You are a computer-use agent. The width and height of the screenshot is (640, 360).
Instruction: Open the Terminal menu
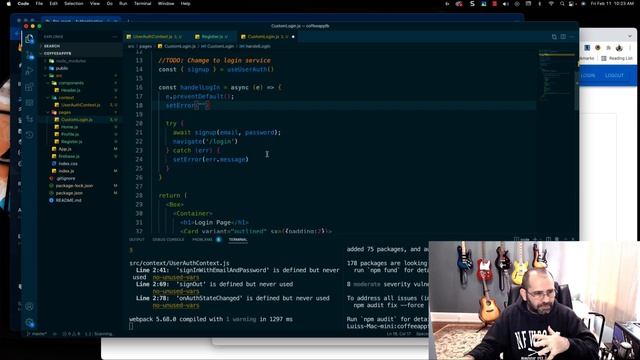coord(142,4)
